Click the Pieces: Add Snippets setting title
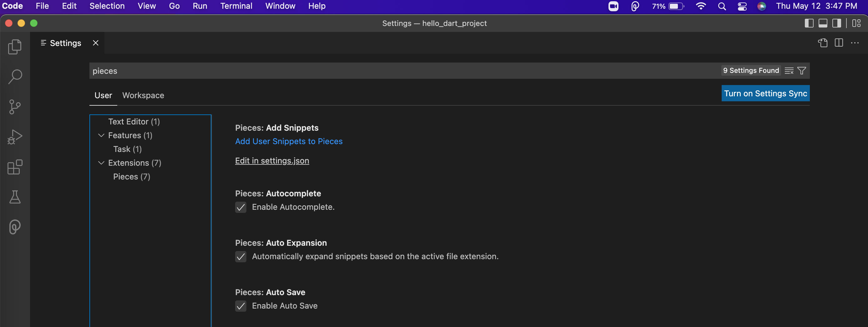The image size is (868, 327). pos(277,128)
